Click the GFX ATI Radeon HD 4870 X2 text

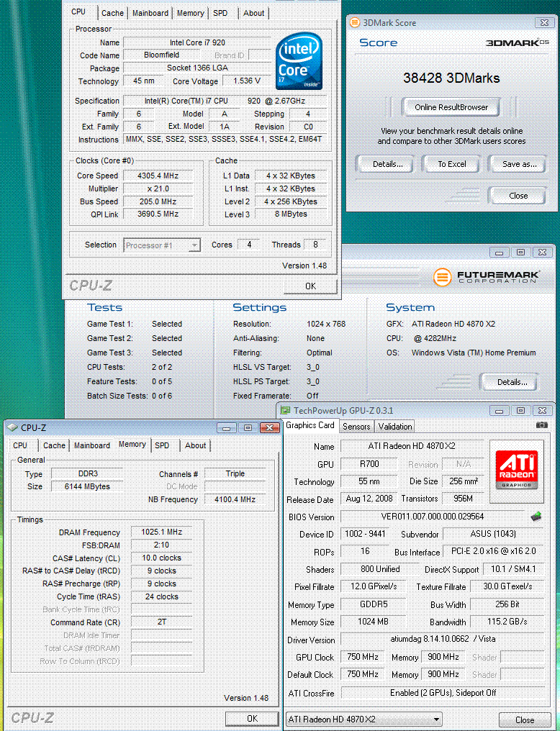[453, 324]
